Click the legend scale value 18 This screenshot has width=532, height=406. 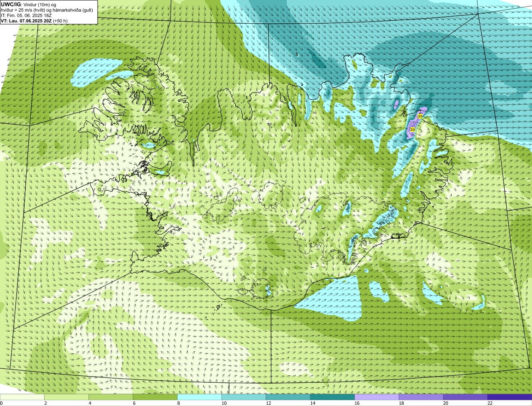coord(401,403)
